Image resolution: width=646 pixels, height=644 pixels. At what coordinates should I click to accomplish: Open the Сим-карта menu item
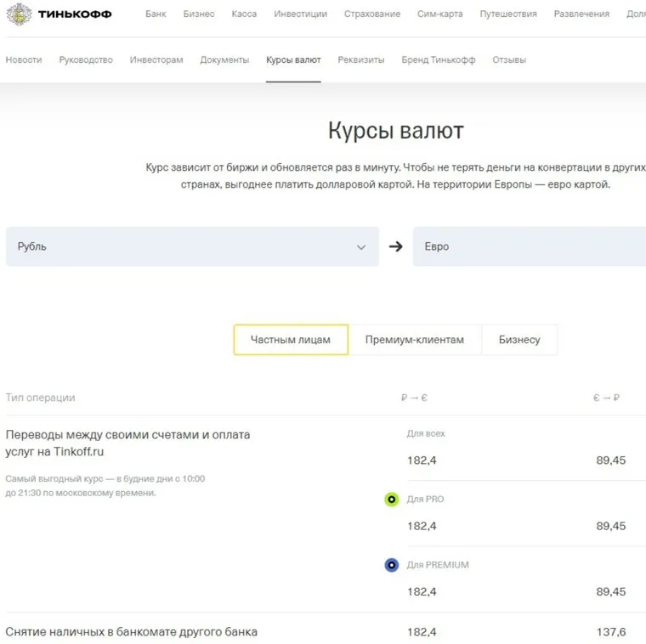pyautogui.click(x=440, y=14)
